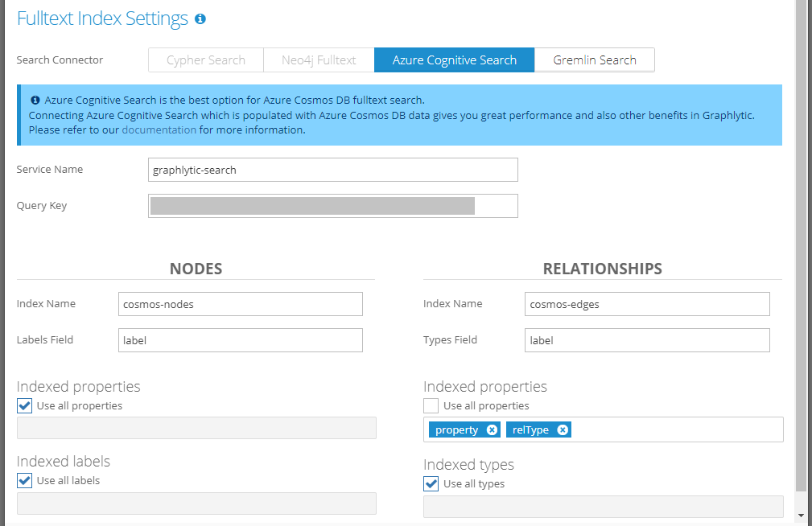Focus the nodes Index Name field
The height and width of the screenshot is (526, 812).
pos(240,304)
